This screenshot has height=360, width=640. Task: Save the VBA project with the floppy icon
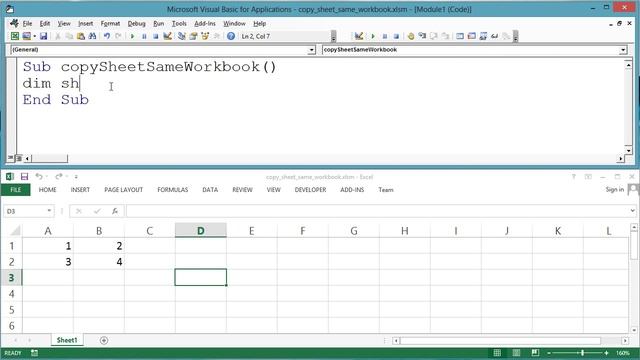[43, 36]
